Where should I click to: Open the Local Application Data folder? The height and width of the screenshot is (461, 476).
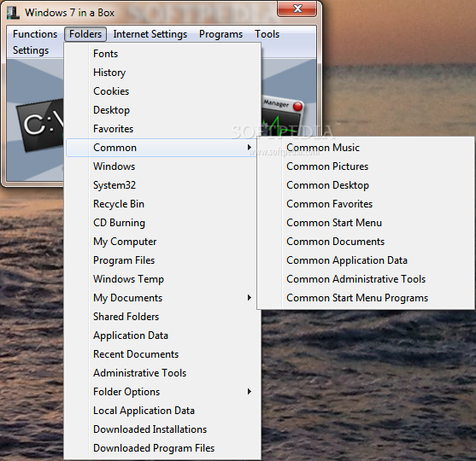pyautogui.click(x=162, y=411)
